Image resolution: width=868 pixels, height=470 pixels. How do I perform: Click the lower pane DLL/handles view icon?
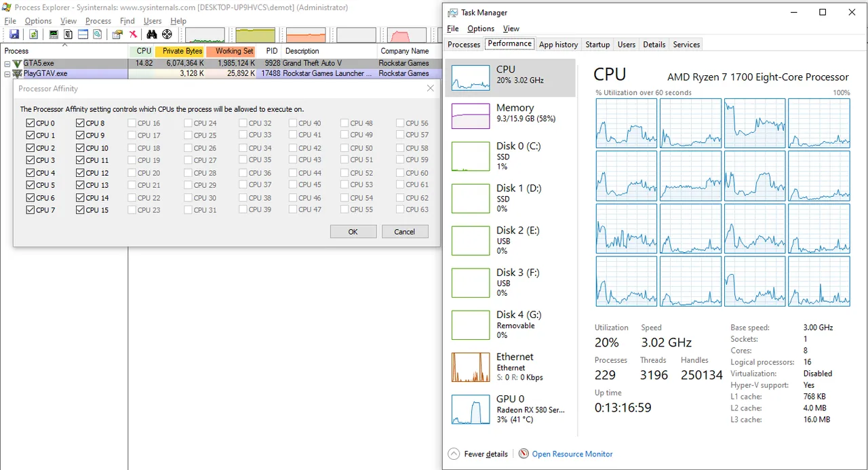98,35
